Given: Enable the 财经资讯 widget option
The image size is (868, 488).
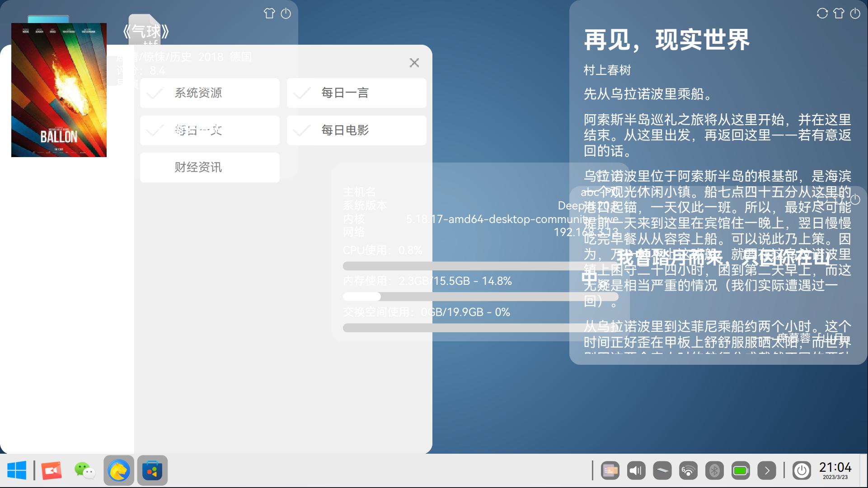Looking at the screenshot, I should [210, 167].
